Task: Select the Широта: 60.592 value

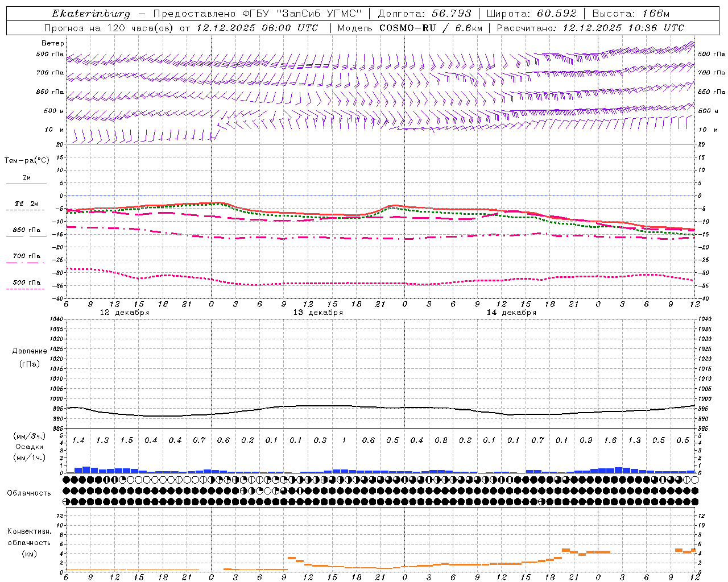Action: [x=531, y=14]
